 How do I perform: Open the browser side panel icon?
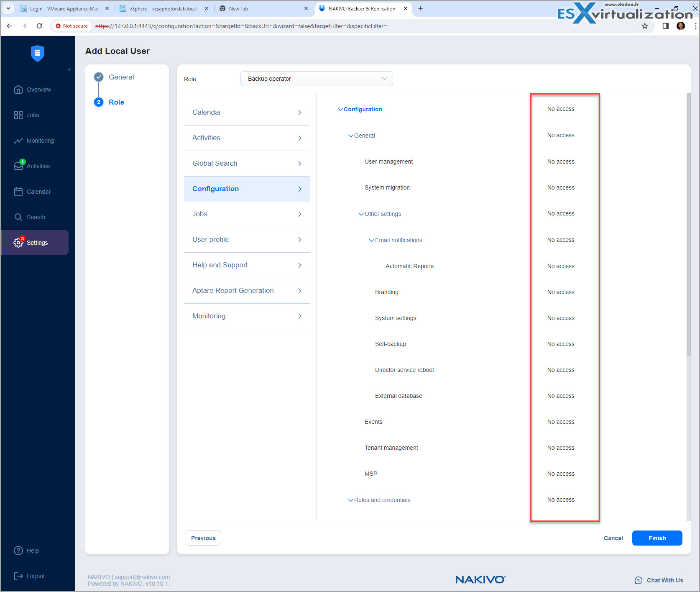tap(666, 26)
